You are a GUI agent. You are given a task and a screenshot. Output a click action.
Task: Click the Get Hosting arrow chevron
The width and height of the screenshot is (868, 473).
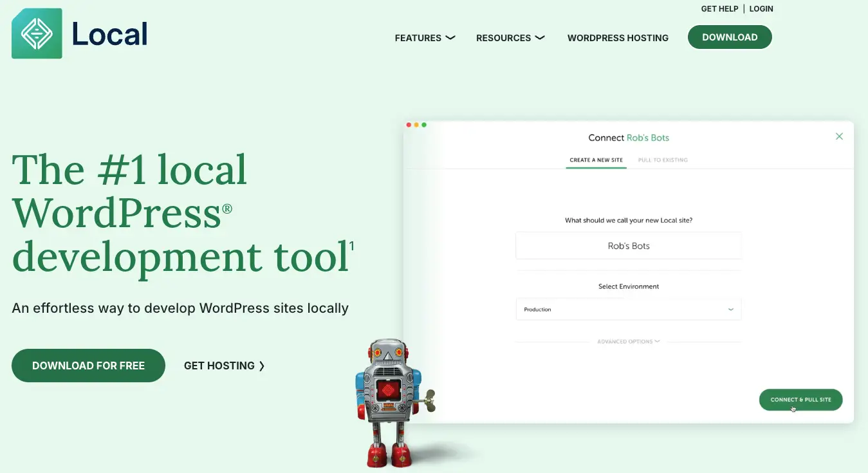[x=262, y=366]
